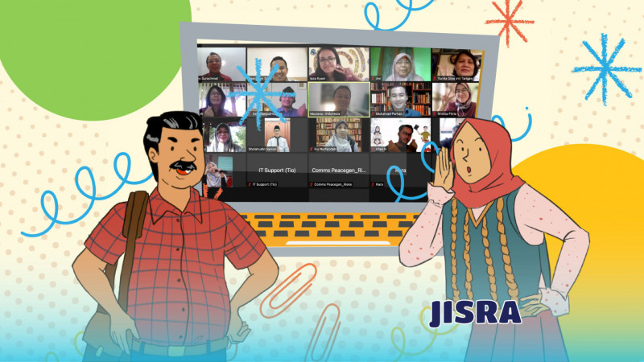Click muted mic icon next to Rara label
This screenshot has width=644, height=362.
(x=374, y=184)
